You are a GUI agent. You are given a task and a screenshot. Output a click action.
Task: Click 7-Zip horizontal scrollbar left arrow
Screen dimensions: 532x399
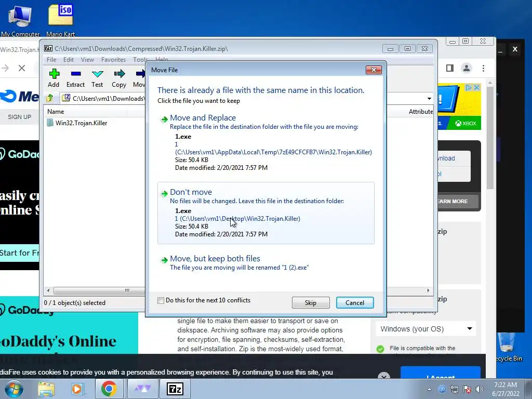pyautogui.click(x=48, y=290)
